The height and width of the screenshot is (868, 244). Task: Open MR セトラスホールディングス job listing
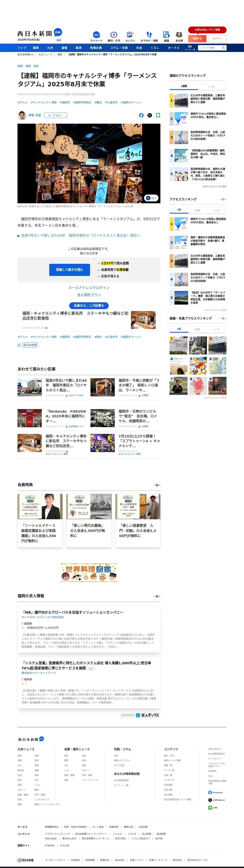pos(89,629)
